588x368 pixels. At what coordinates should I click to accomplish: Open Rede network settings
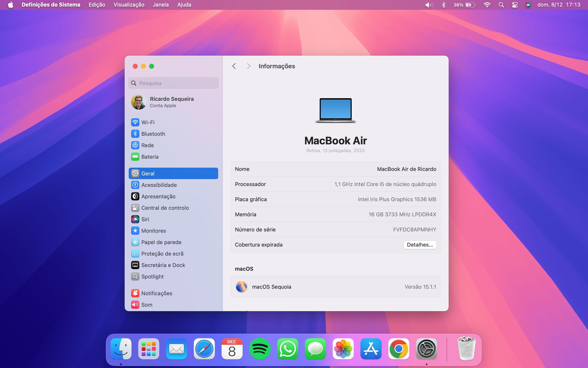(173, 145)
